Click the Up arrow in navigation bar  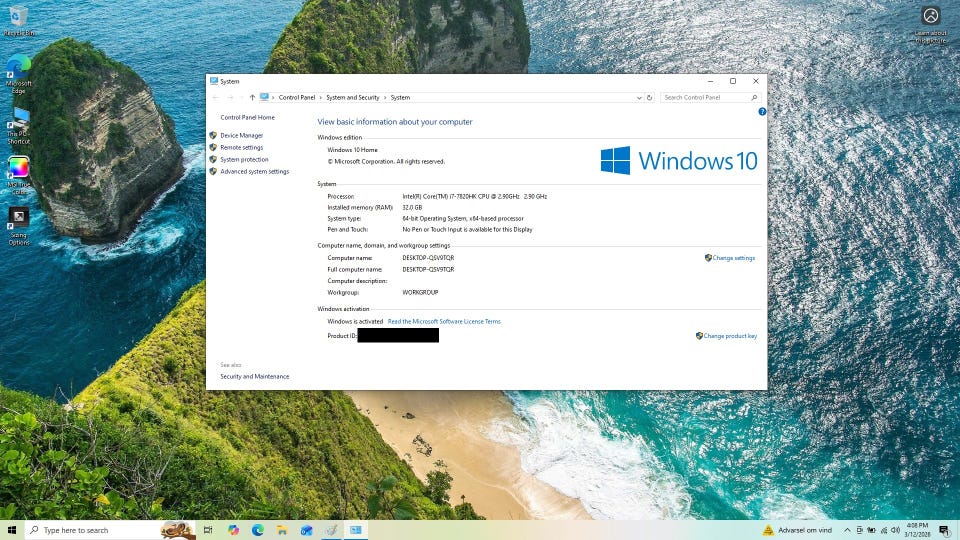(x=252, y=97)
